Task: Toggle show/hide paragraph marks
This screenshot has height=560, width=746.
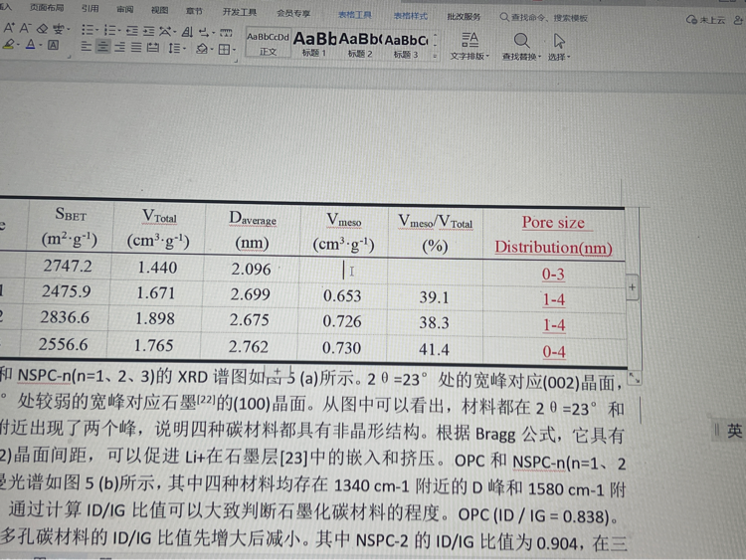Action: click(204, 33)
